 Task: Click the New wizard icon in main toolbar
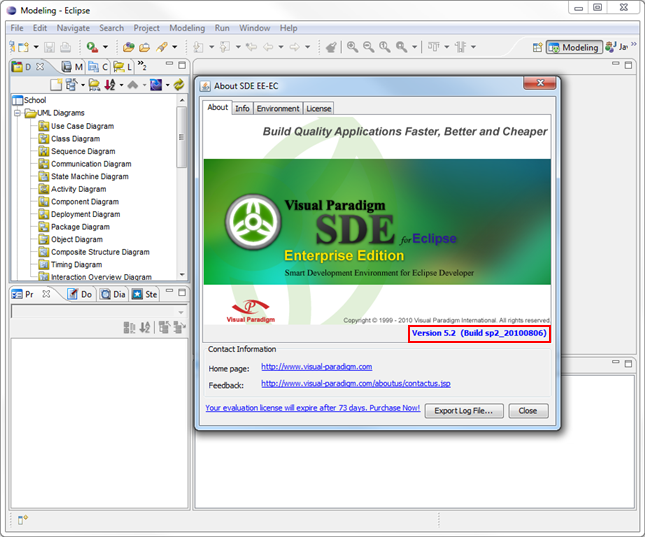[x=21, y=47]
